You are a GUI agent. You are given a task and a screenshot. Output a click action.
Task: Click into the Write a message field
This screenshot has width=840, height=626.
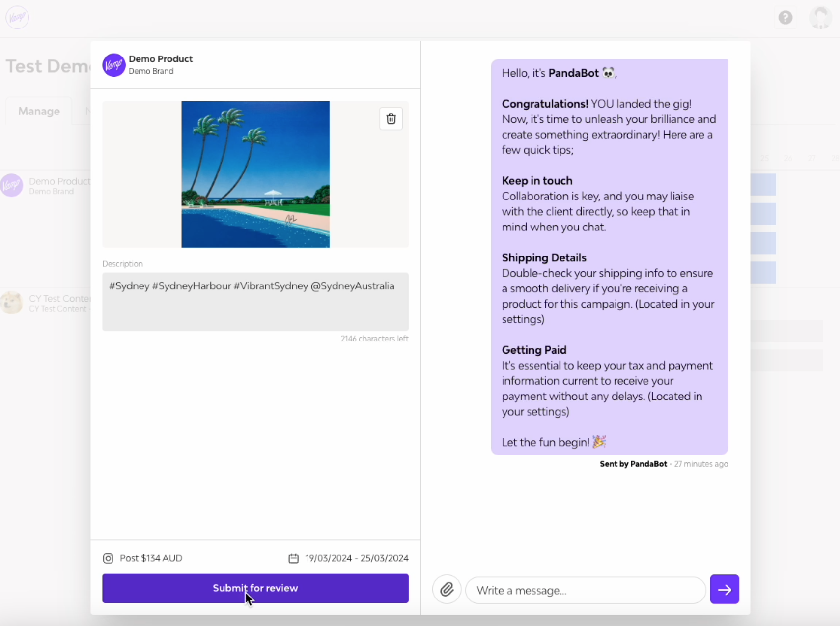click(585, 590)
